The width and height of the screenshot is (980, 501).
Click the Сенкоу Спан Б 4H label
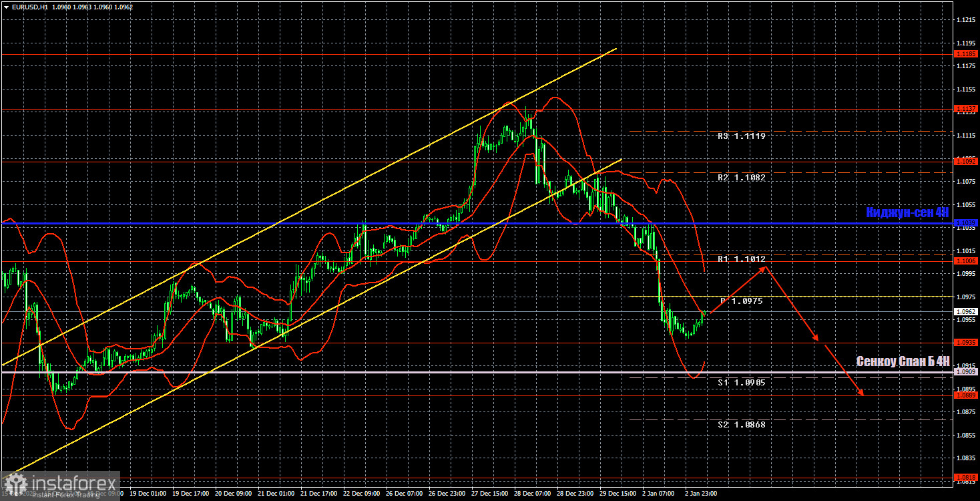click(903, 361)
